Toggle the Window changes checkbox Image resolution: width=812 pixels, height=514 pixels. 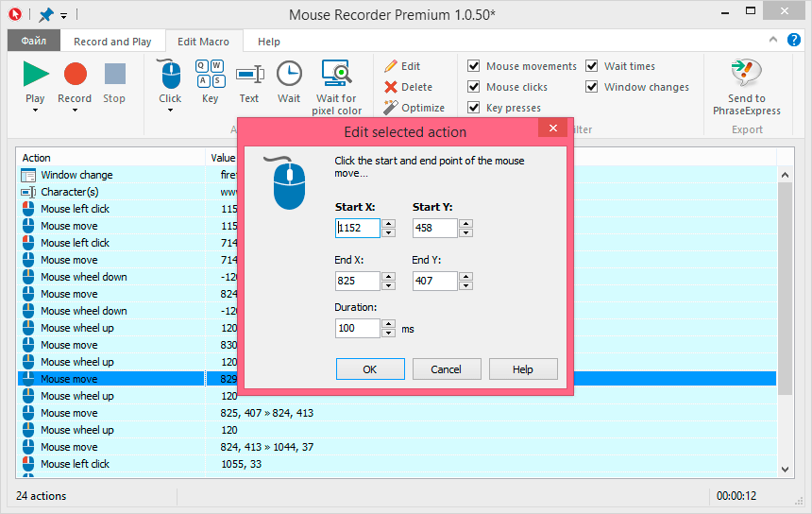[x=591, y=87]
